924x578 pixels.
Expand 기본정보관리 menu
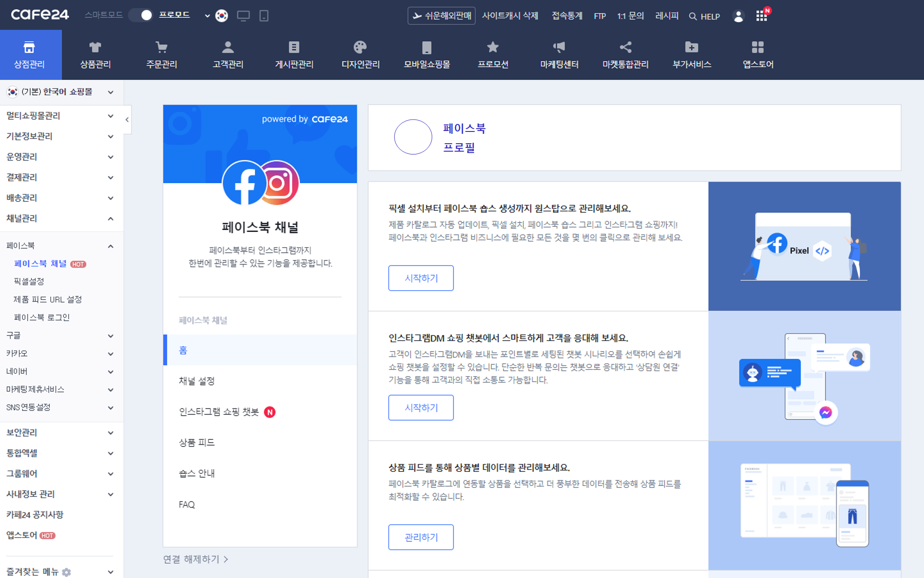pyautogui.click(x=61, y=136)
